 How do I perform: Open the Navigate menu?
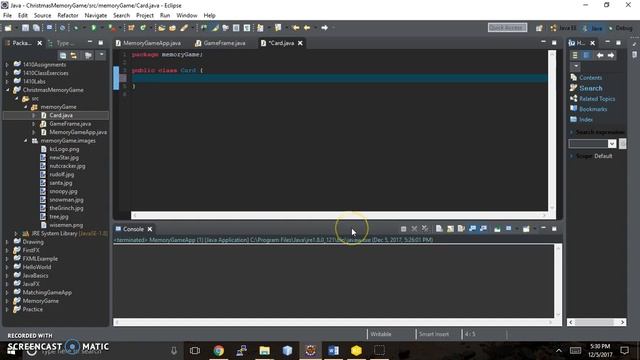(96, 16)
